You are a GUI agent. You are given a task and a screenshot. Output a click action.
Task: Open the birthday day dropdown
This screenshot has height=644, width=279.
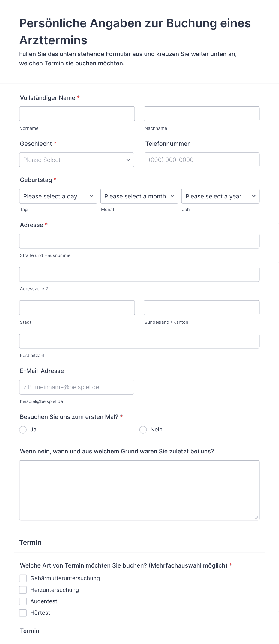click(58, 196)
